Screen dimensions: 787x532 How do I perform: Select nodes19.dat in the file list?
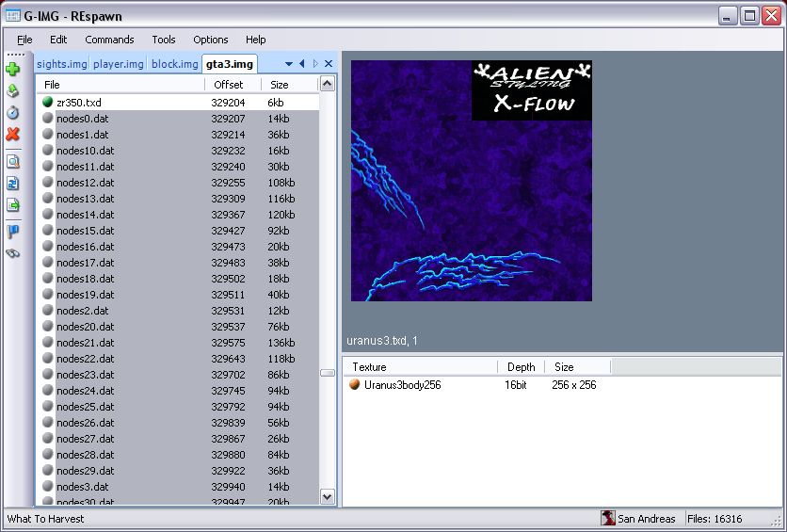[178, 295]
